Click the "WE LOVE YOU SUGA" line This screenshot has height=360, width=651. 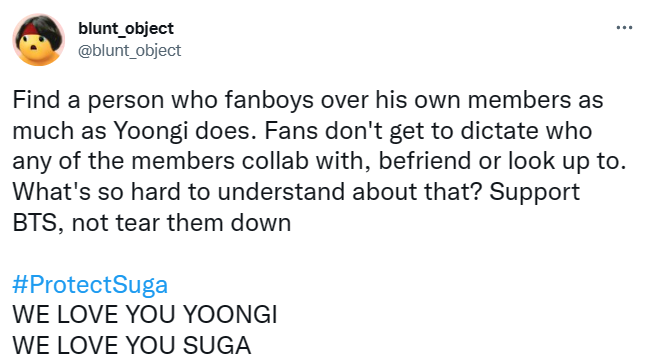click(x=132, y=345)
